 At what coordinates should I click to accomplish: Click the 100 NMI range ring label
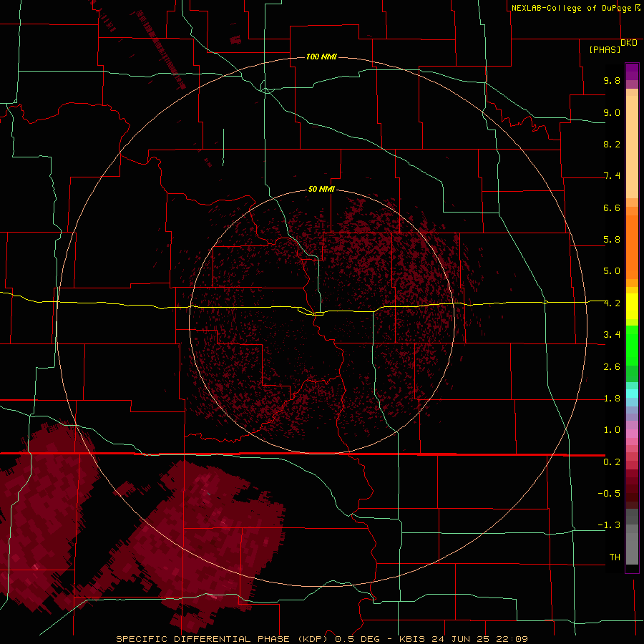point(321,57)
